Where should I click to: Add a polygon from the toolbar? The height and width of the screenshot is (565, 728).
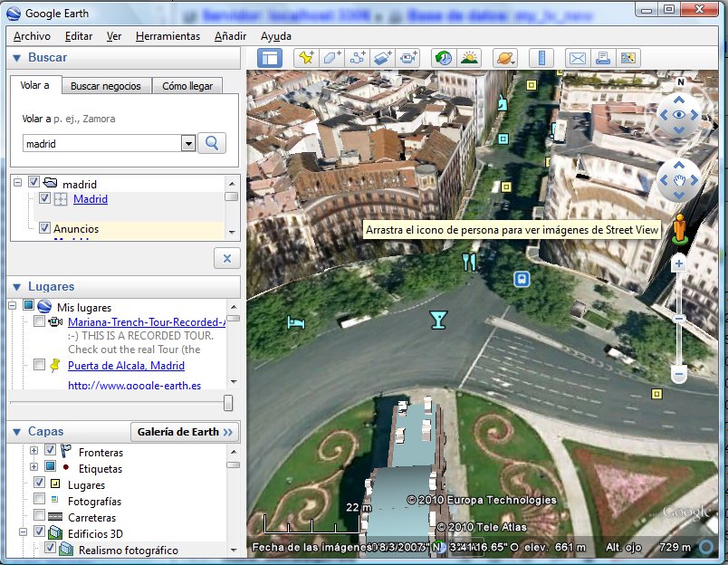[x=332, y=58]
